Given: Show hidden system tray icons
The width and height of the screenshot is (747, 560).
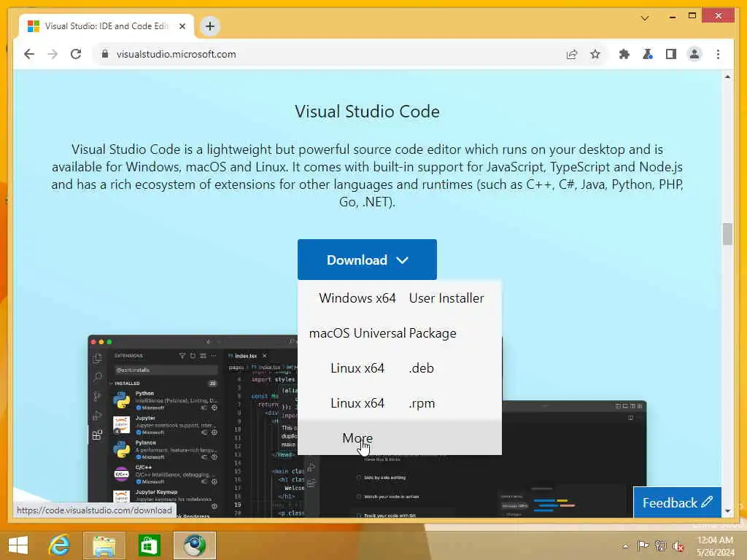Looking at the screenshot, I should click(625, 546).
